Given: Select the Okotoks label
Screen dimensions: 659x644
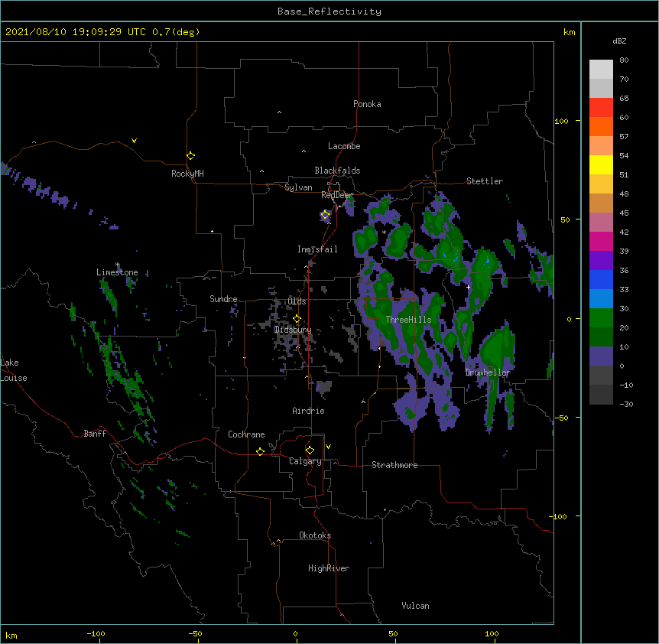Looking at the screenshot, I should coord(315,535).
